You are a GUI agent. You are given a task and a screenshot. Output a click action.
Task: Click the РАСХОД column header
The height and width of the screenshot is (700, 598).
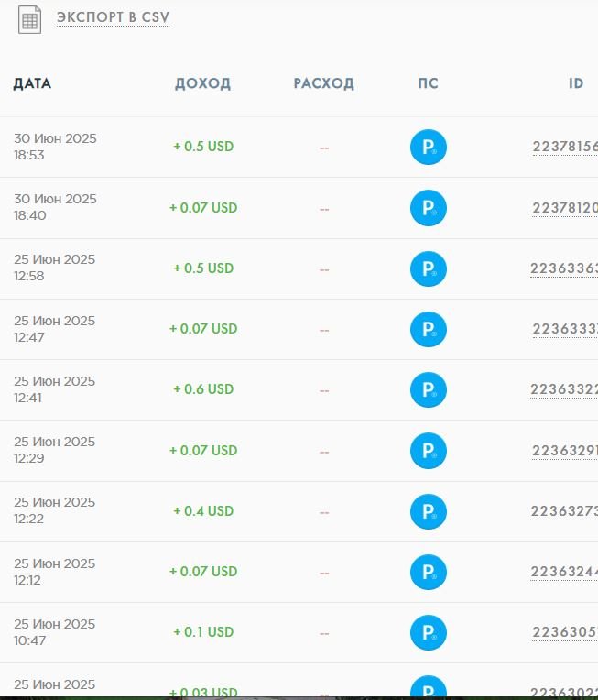(323, 83)
